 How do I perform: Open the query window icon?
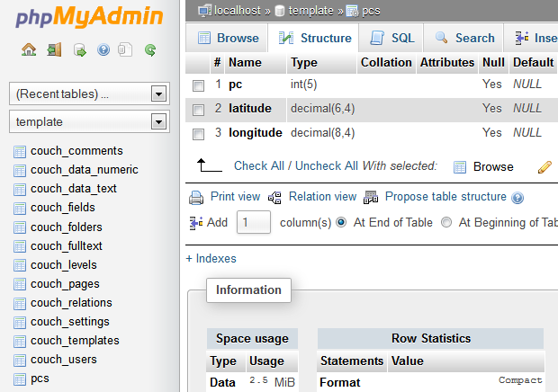pyautogui.click(x=79, y=50)
